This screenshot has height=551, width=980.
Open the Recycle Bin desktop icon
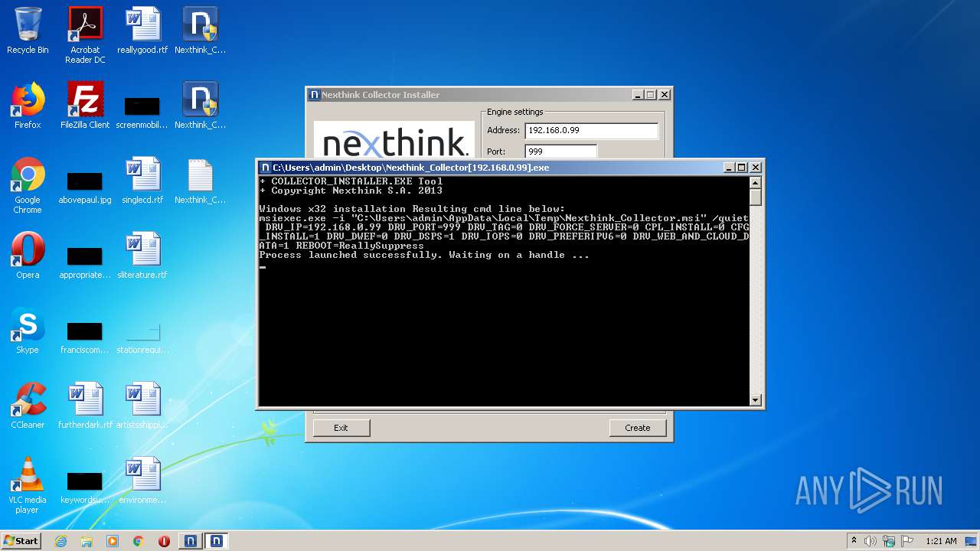28,31
